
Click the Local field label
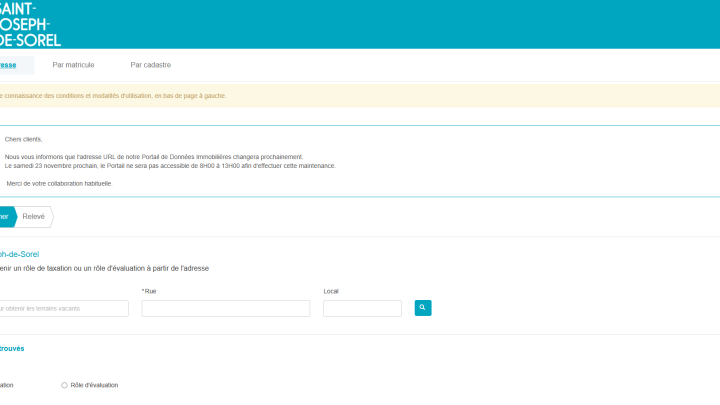point(331,291)
